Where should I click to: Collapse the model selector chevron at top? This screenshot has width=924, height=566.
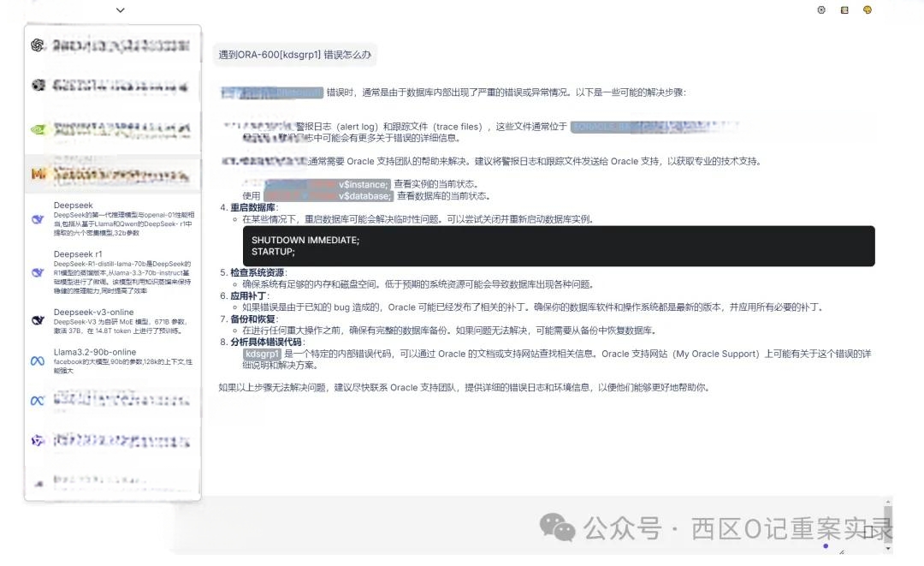[x=121, y=10]
